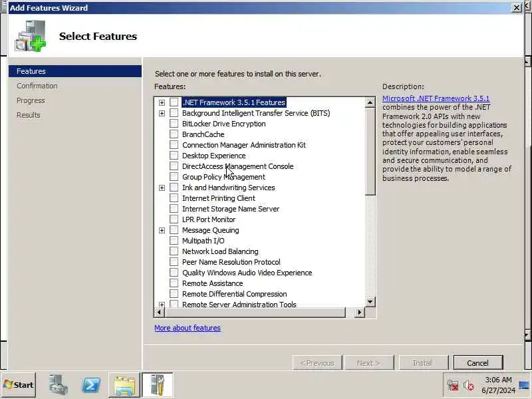Expand the Message Queuing node
Screen dimensions: 532x399
pyautogui.click(x=162, y=230)
